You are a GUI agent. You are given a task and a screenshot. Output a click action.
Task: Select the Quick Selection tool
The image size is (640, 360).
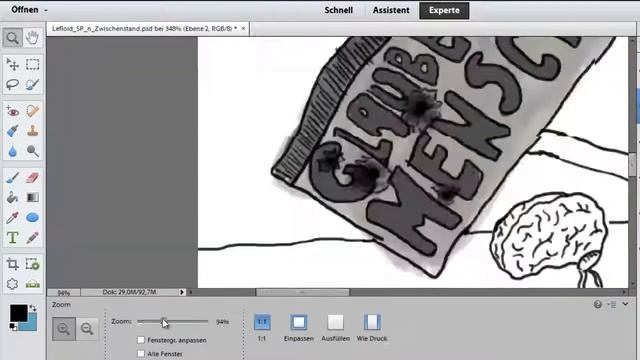point(32,84)
